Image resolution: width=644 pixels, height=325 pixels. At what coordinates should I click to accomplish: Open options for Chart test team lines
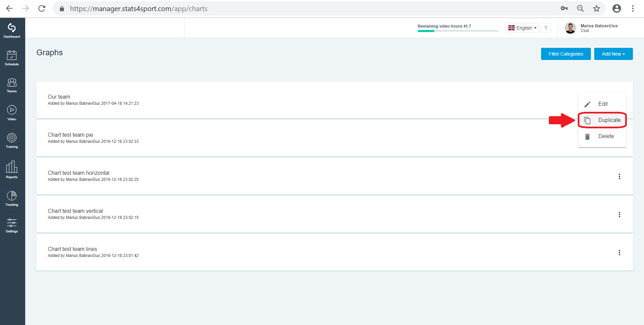(x=619, y=253)
